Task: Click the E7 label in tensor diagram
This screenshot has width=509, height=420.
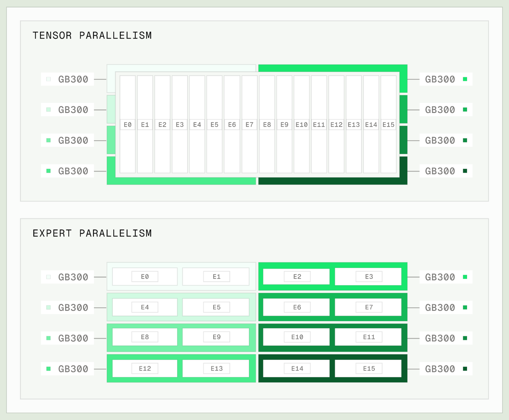Action: coord(249,125)
